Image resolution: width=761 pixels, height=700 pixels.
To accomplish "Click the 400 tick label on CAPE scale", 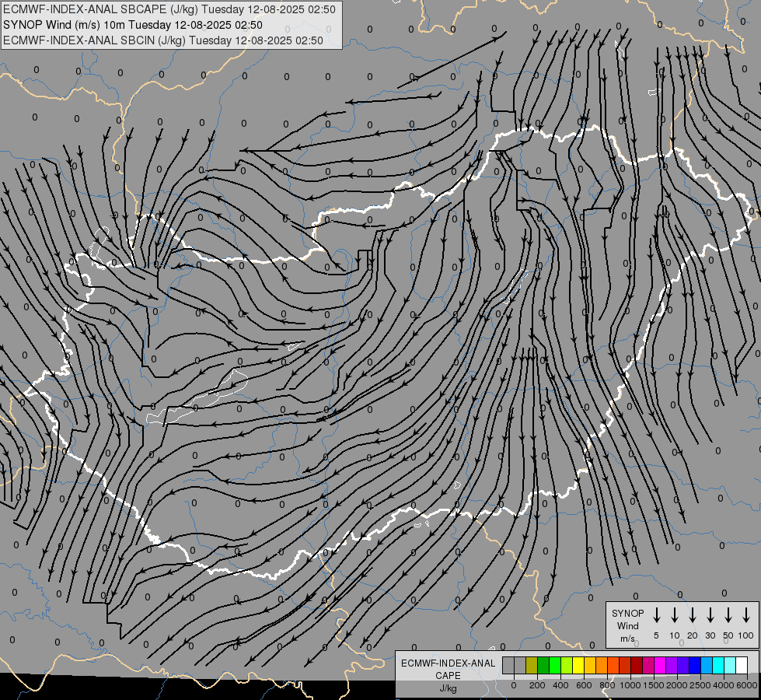I will [560, 685].
